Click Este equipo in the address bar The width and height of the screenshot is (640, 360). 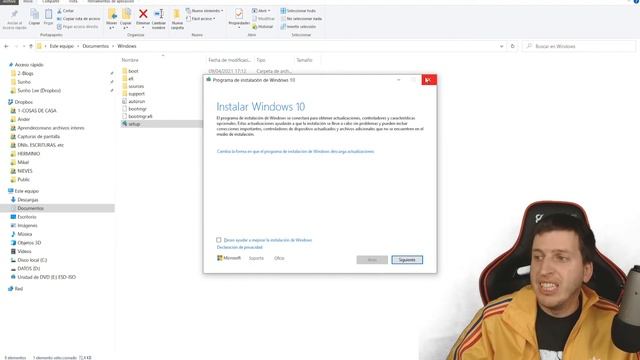click(x=62, y=46)
